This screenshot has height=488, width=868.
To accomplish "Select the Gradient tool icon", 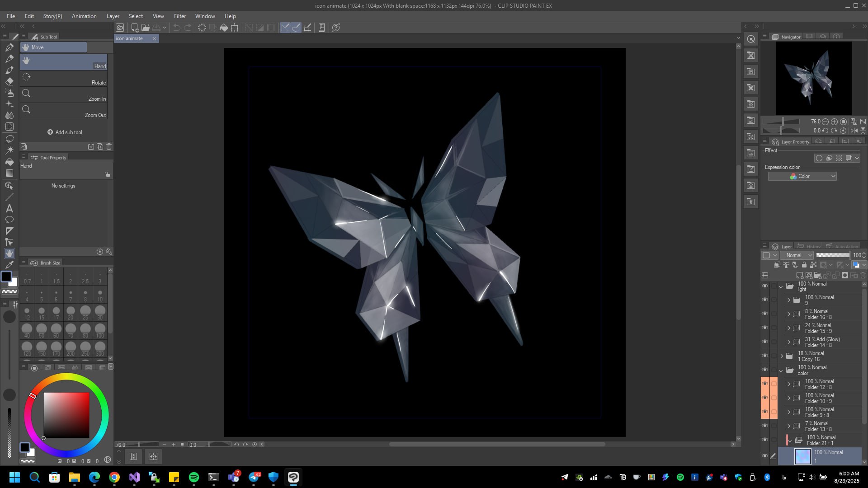I will [x=9, y=174].
